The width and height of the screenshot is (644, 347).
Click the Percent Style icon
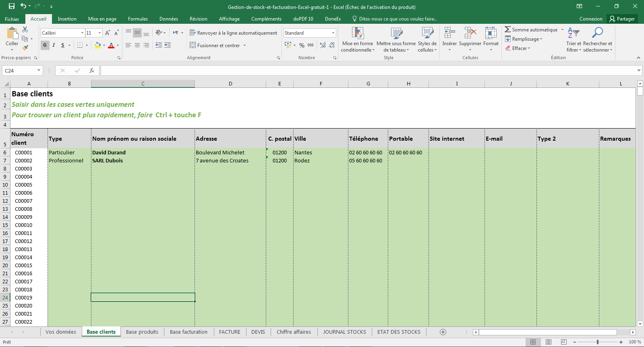tap(302, 45)
